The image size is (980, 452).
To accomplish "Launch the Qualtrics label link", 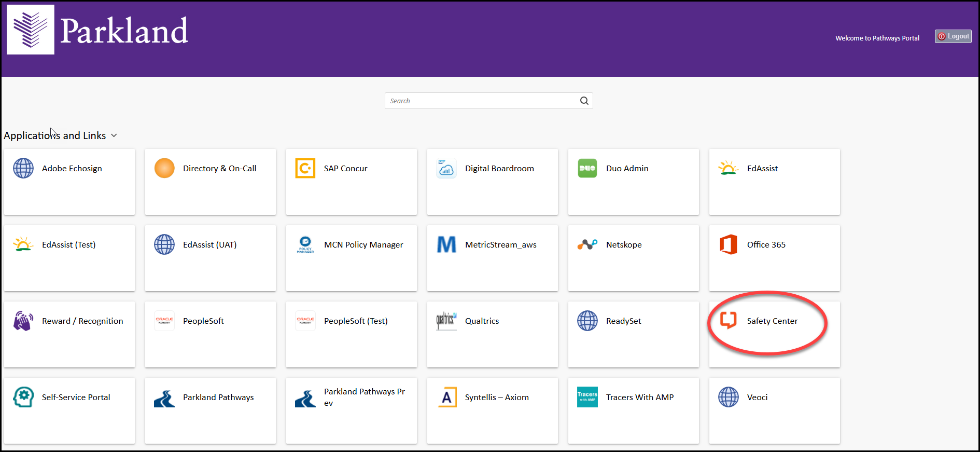I will click(x=482, y=321).
